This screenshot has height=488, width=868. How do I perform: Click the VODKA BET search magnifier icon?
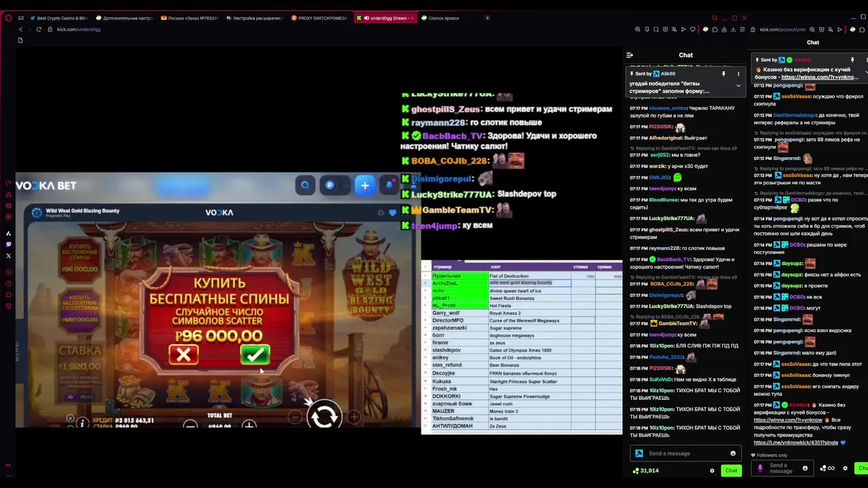305,185
